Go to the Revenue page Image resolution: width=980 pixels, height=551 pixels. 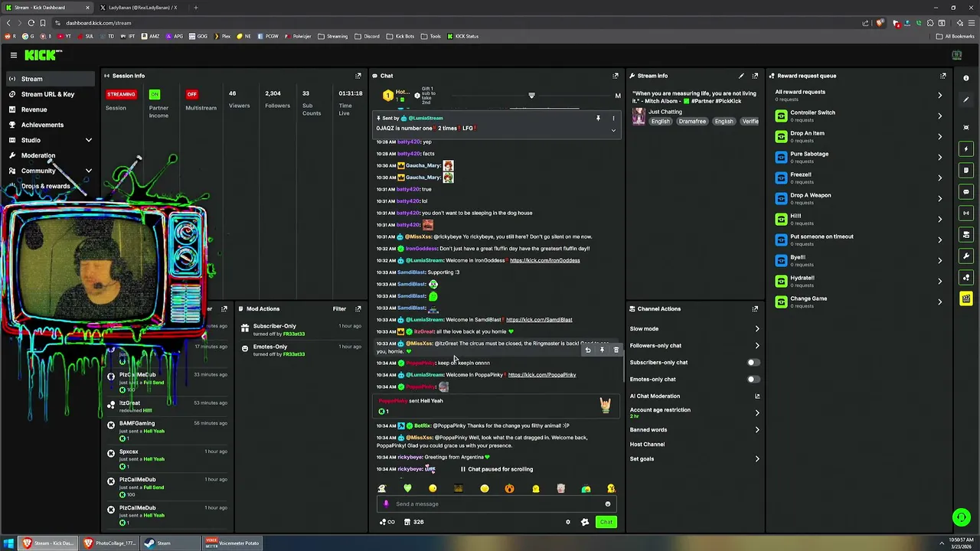[51, 109]
